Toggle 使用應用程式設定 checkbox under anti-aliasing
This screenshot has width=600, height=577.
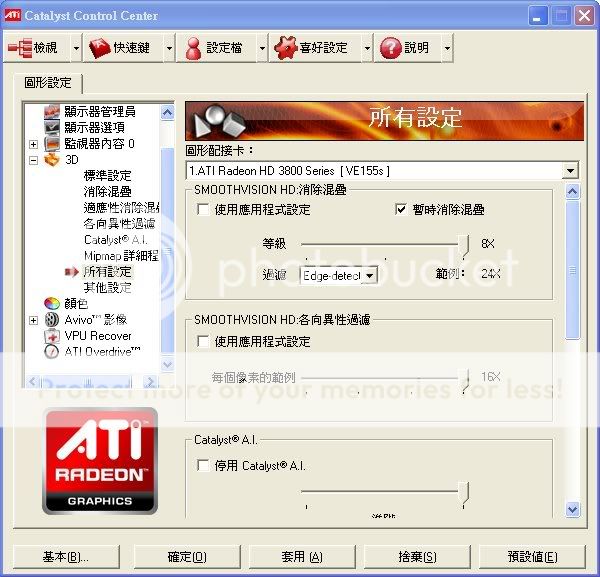[204, 210]
